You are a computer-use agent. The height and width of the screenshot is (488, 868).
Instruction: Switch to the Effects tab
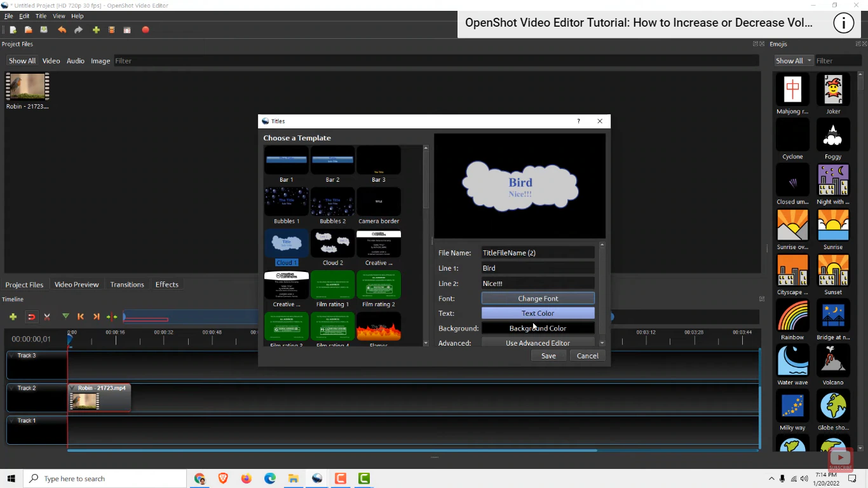click(167, 285)
